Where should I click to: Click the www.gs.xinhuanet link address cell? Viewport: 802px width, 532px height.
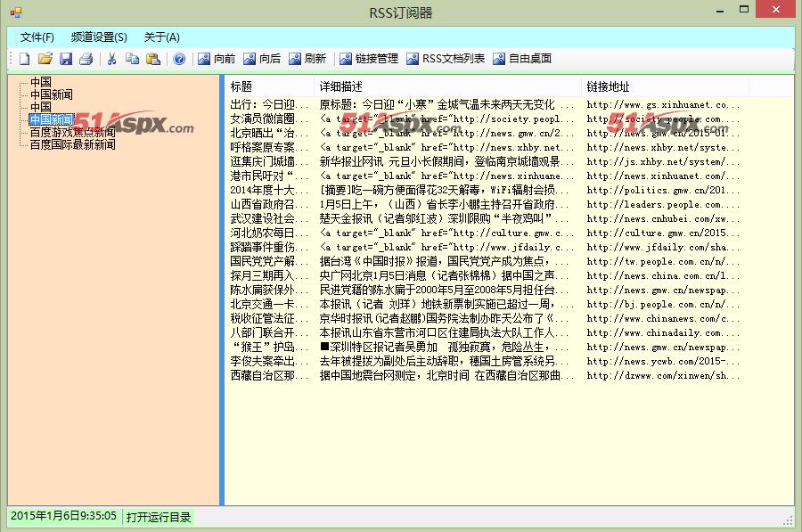(663, 105)
